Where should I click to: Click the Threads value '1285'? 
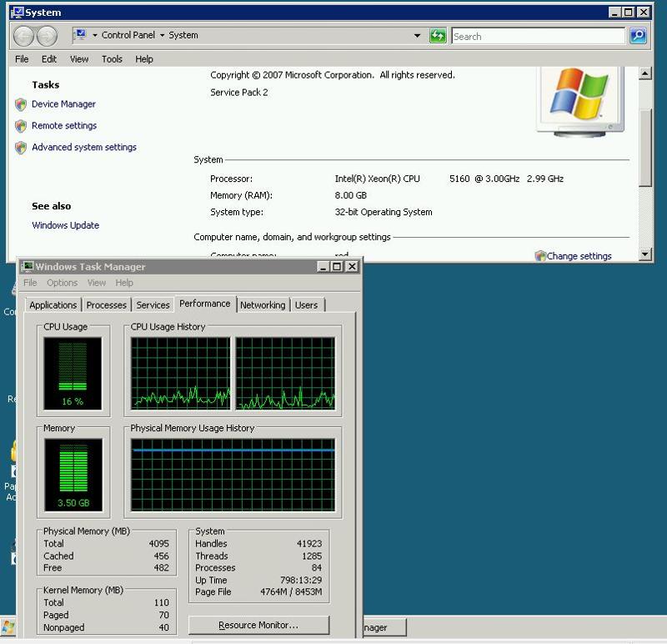coord(312,556)
